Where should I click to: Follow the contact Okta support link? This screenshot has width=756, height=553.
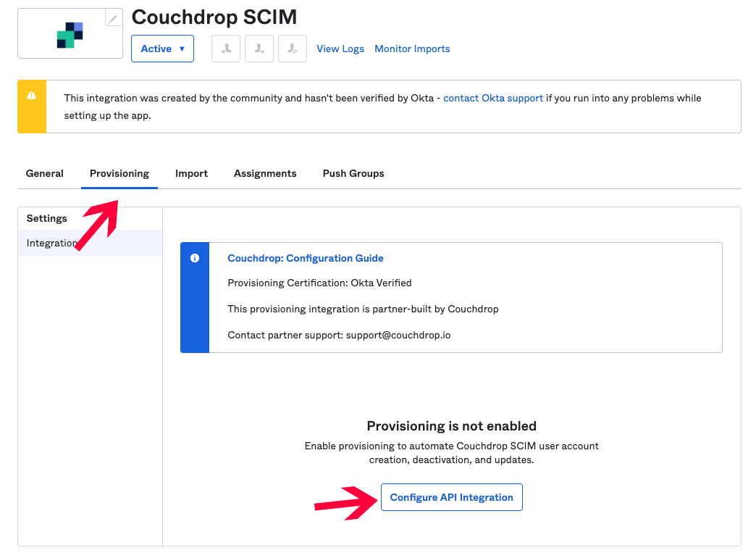(x=492, y=98)
